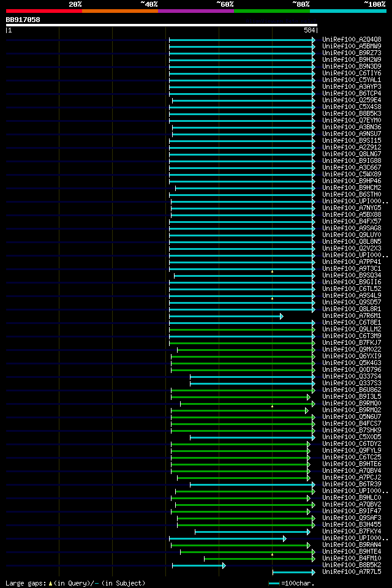Select hit label UniRef100_A7R6M1
The image size is (392, 588).
[x=352, y=316]
